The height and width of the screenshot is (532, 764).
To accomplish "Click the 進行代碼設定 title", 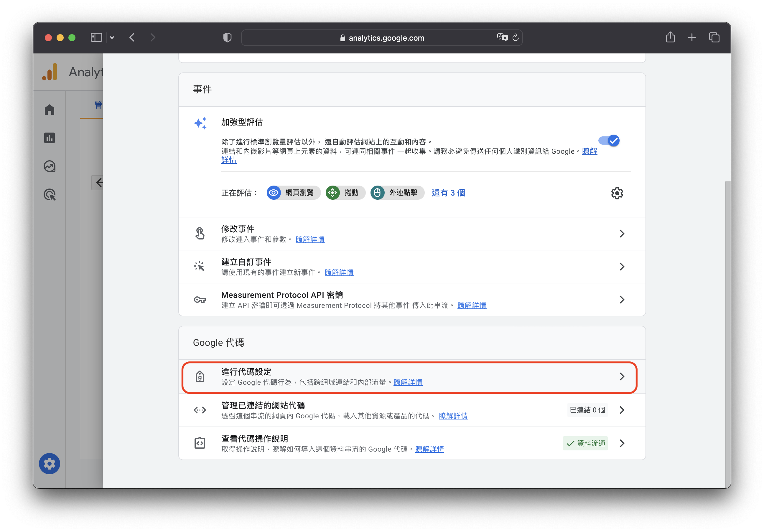I will [246, 371].
